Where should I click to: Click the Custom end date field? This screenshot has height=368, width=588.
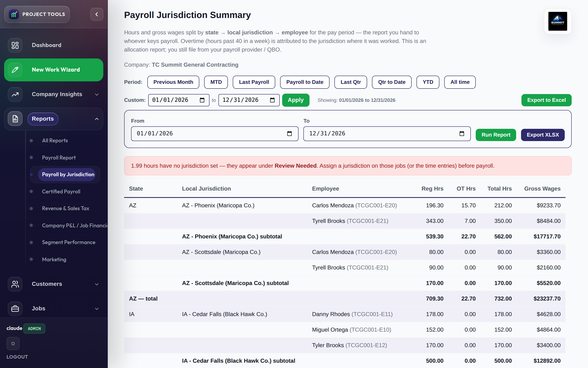[249, 100]
